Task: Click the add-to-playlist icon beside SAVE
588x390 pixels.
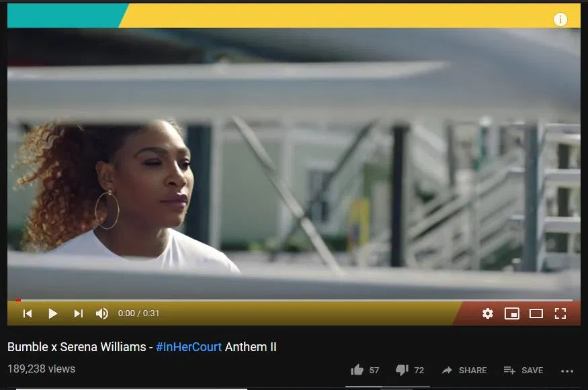Action: point(509,370)
